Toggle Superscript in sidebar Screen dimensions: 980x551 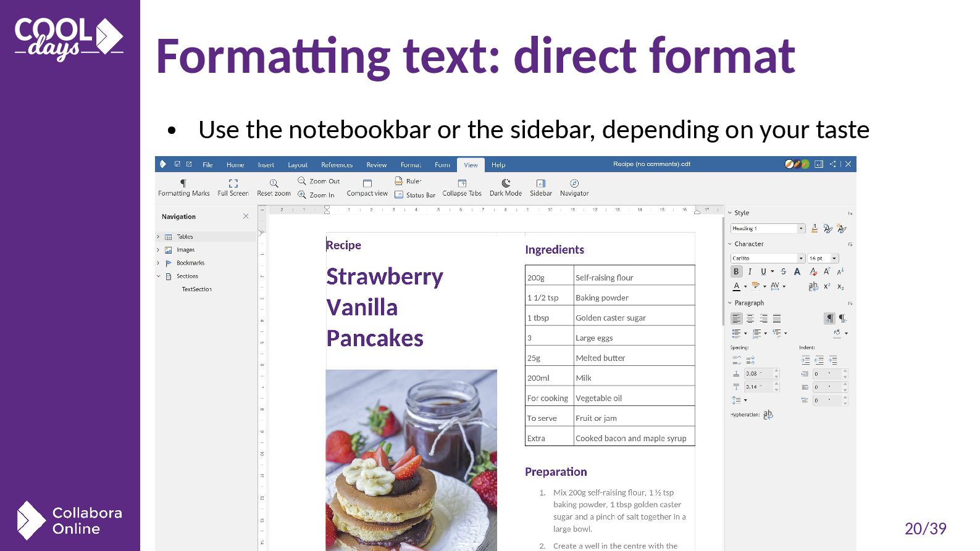pyautogui.click(x=827, y=286)
